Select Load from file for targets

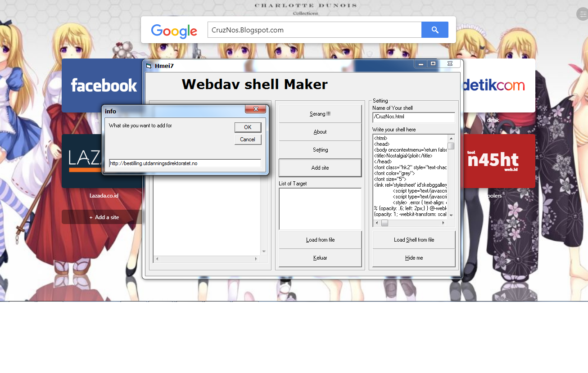pyautogui.click(x=320, y=240)
